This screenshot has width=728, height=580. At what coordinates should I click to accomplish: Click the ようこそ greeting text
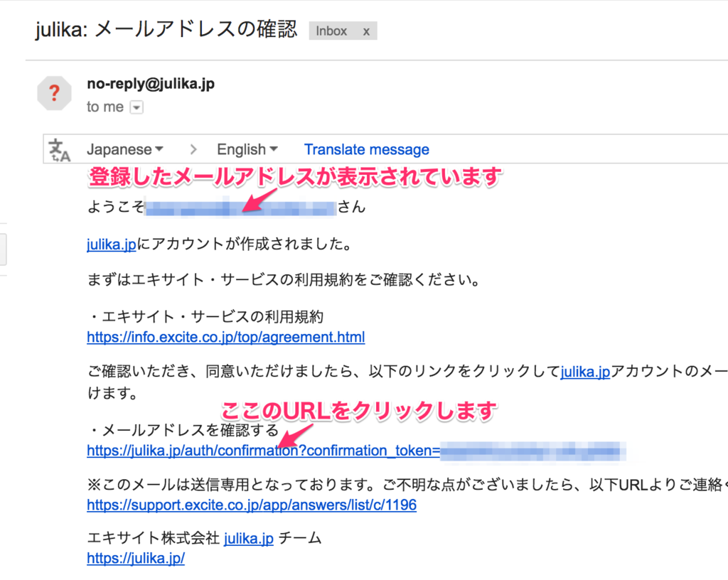pos(116,207)
